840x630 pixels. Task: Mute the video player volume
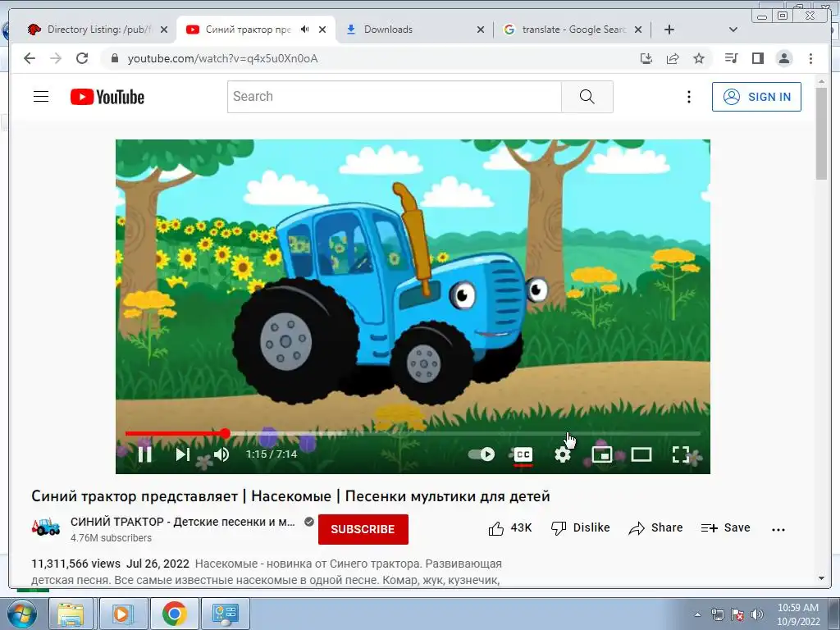tap(221, 454)
